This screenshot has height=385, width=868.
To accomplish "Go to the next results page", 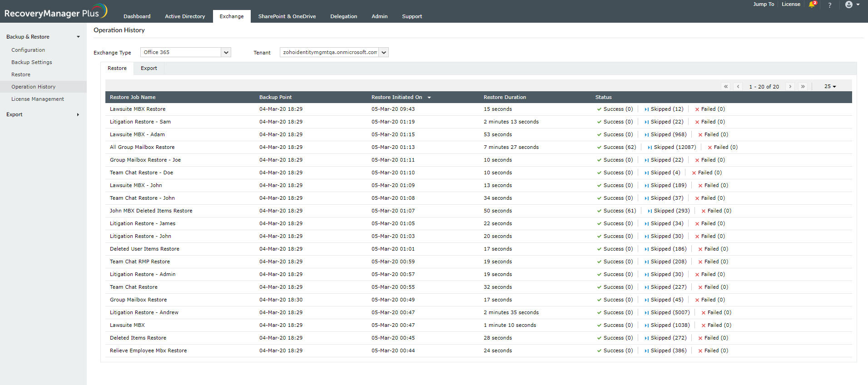I will point(790,86).
